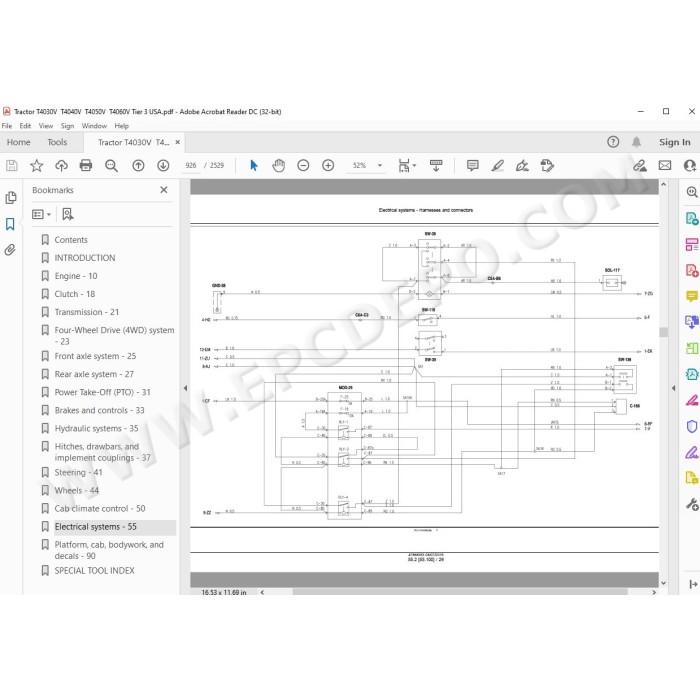Image resolution: width=700 pixels, height=700 pixels.
Task: Open the zoom percentage dropdown
Action: coord(380,166)
